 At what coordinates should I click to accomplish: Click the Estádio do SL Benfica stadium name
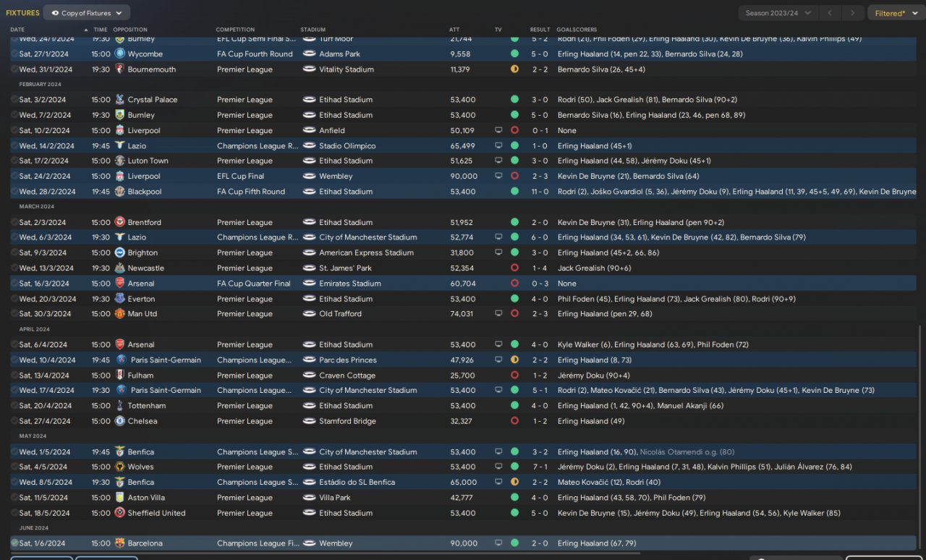[358, 482]
